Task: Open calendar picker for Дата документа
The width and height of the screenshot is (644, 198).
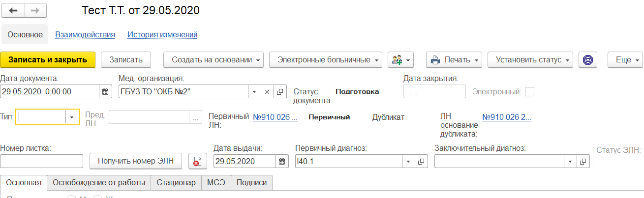Action: pos(105,91)
